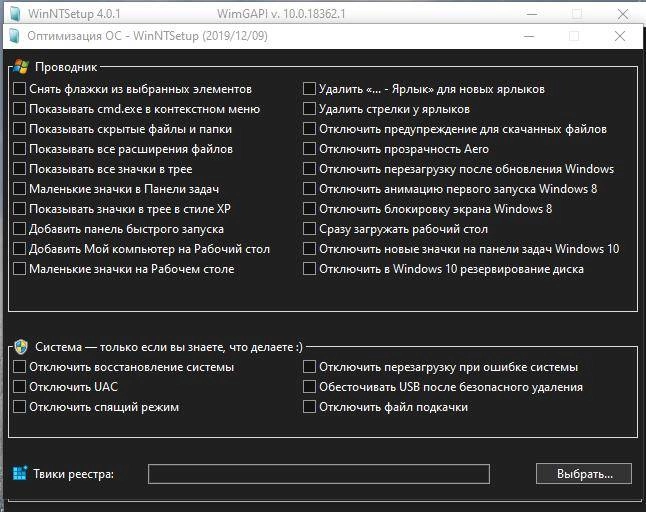Tick Отключить перезагрузку при ошибке системы
Viewport: 646px width, 512px height.
click(309, 367)
